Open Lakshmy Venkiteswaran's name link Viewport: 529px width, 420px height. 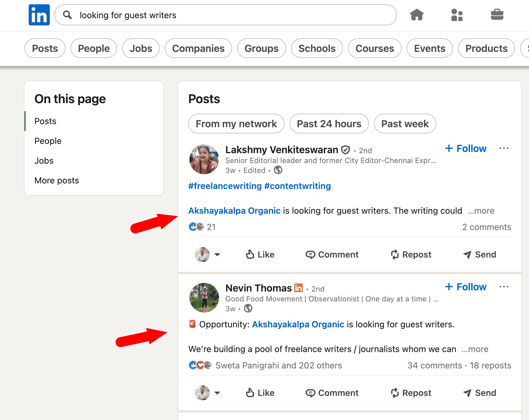(282, 150)
